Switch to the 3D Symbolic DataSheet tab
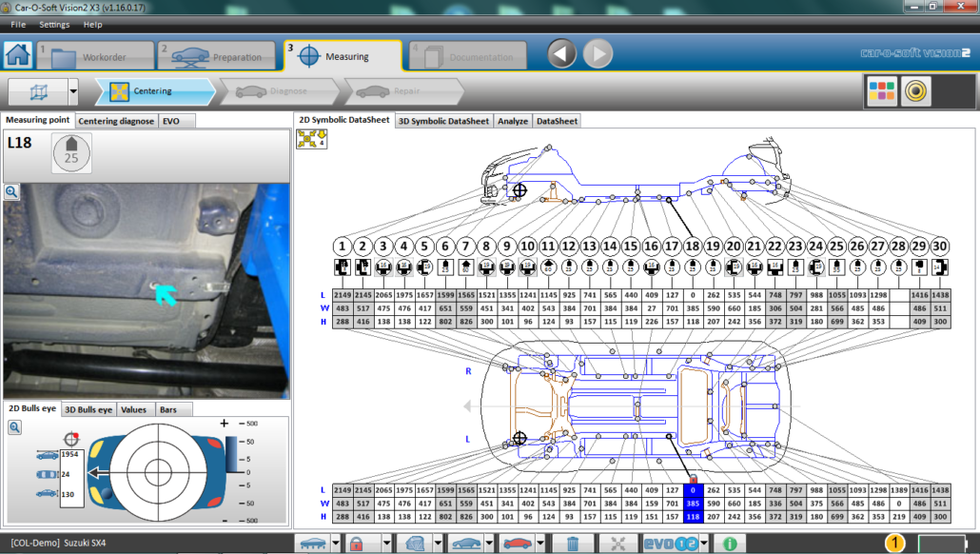 pos(443,121)
